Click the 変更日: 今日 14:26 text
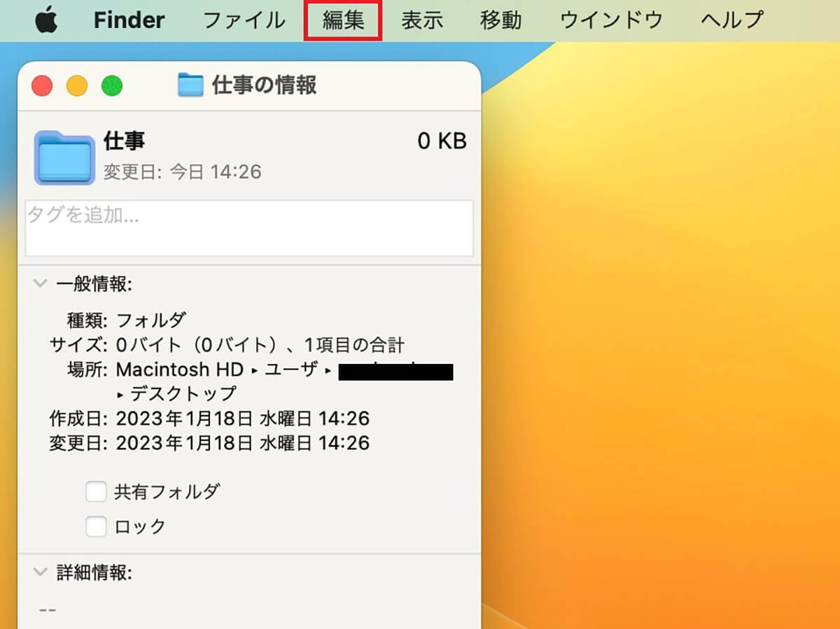Screen dimensions: 840x629 pos(183,171)
